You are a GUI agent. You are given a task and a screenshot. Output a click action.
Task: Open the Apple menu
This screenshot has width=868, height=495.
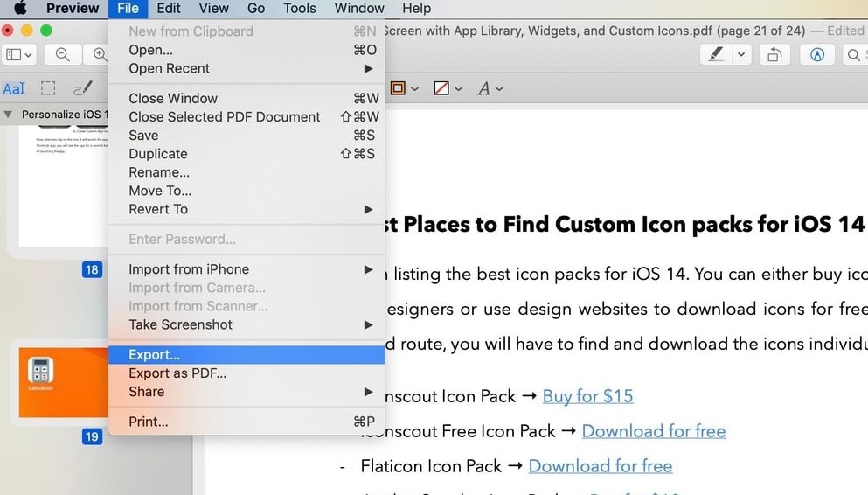pyautogui.click(x=20, y=8)
